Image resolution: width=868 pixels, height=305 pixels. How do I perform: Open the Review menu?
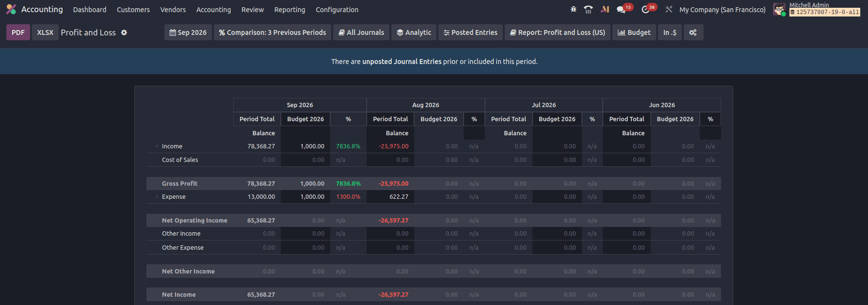pos(253,10)
